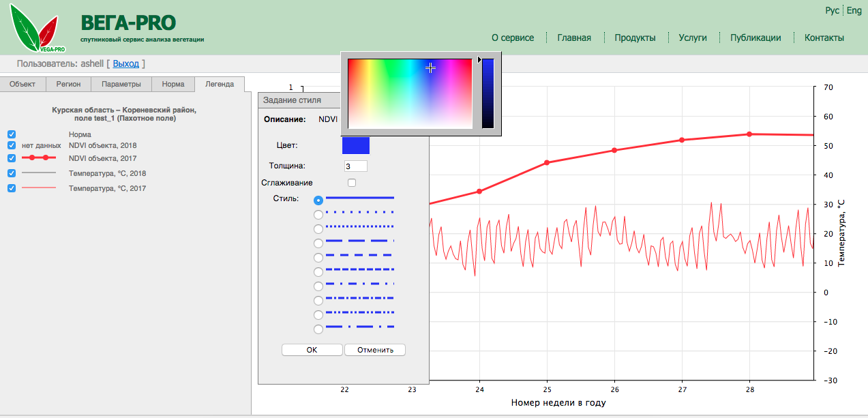Open the Продукты menu item
The image size is (868, 418).
pyautogui.click(x=635, y=38)
